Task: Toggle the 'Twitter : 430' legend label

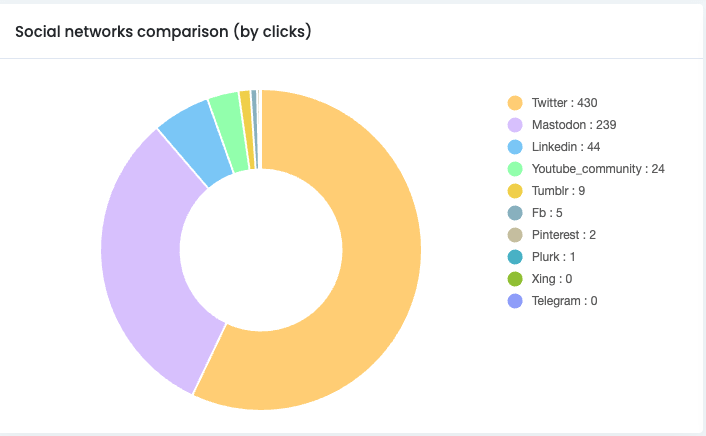Action: point(565,103)
